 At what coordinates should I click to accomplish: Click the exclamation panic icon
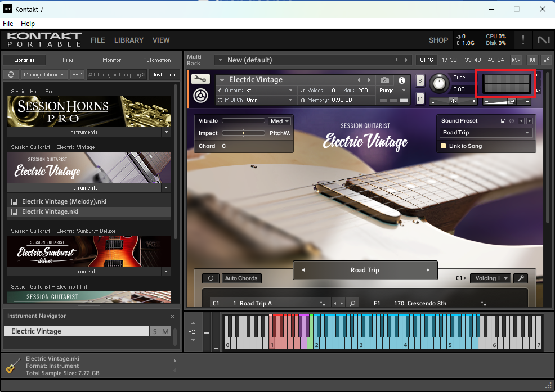pos(523,39)
